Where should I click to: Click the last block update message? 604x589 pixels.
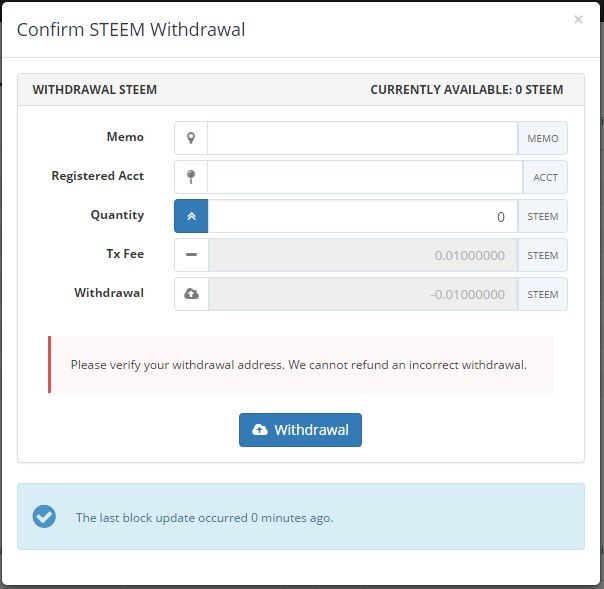point(204,518)
